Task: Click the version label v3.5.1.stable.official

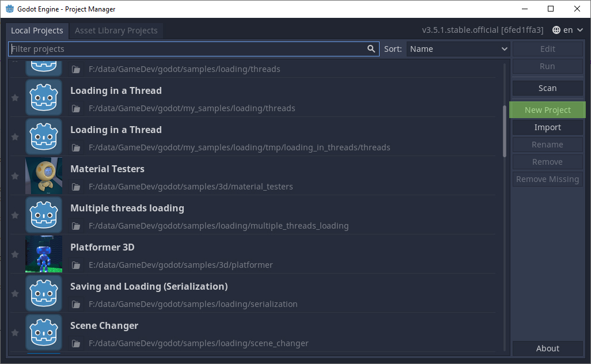Action: (x=483, y=30)
